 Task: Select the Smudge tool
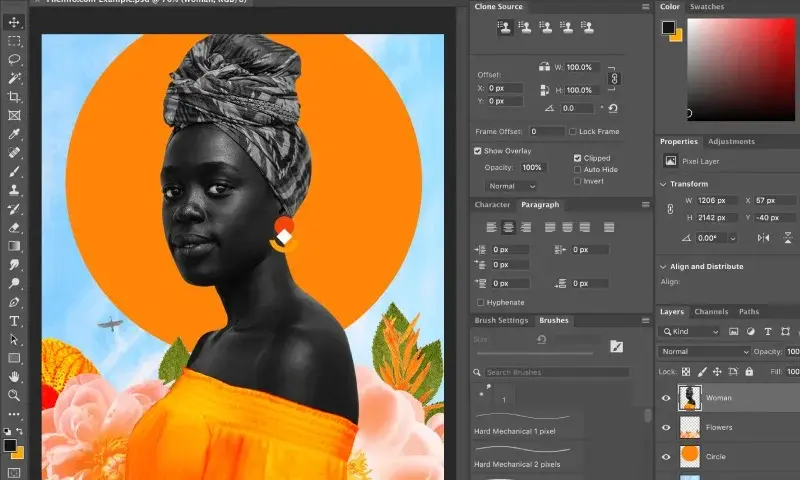[14, 265]
